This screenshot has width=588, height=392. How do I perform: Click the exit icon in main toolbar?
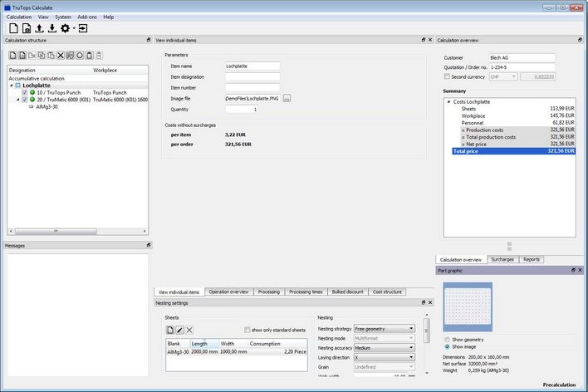coord(83,28)
